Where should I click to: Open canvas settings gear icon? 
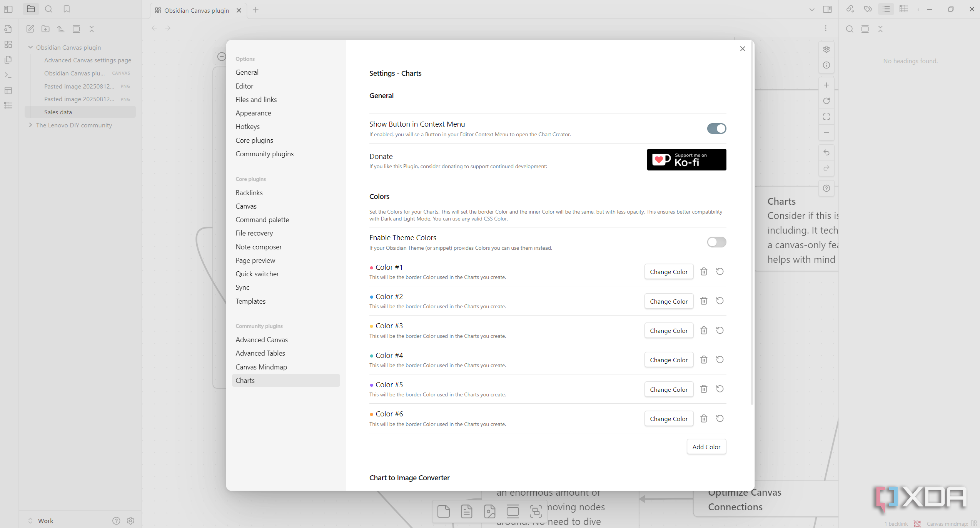coord(826,49)
